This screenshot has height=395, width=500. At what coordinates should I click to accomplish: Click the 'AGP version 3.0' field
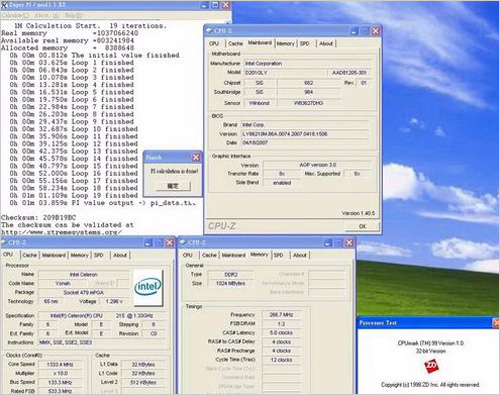(x=317, y=165)
